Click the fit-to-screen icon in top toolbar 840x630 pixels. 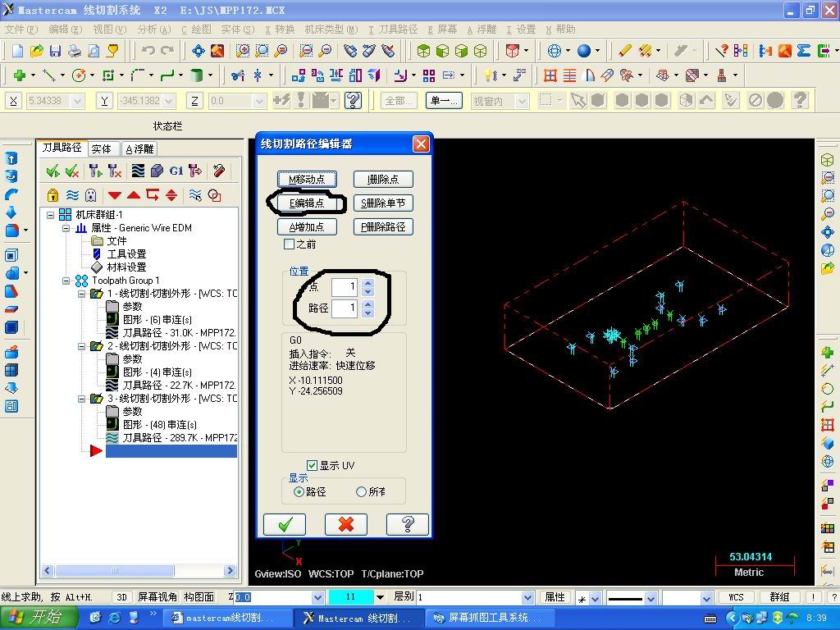pos(199,51)
